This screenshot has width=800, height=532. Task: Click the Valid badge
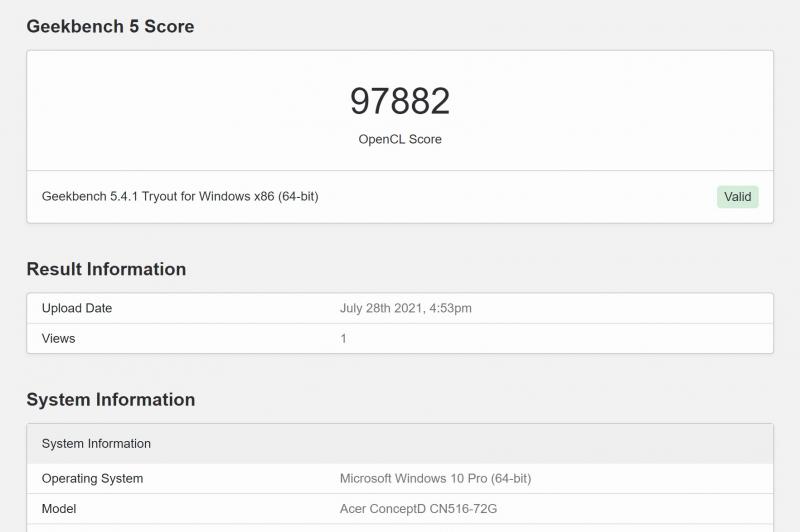click(737, 197)
